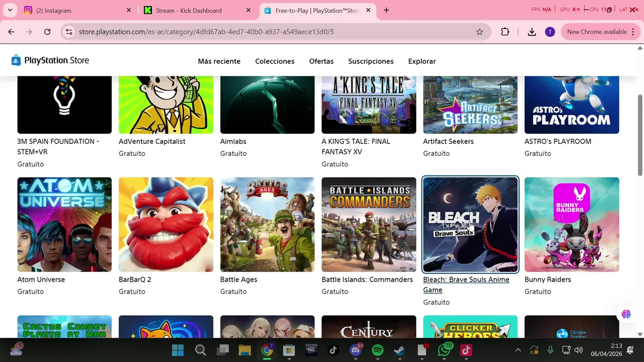Select Bunny Raiders cover thumbnail
644x362 pixels.
(x=572, y=224)
